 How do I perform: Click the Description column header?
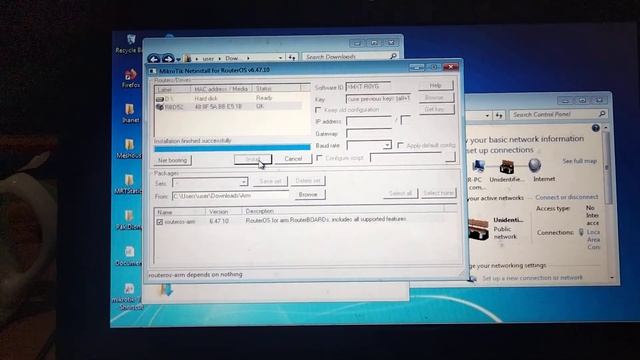tap(343, 211)
